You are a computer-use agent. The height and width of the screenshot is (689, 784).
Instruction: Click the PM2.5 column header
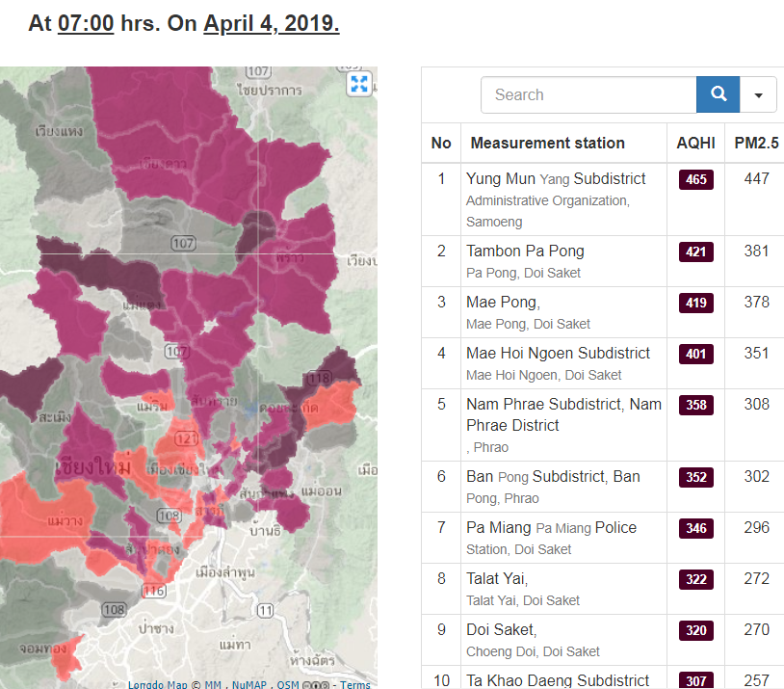click(756, 143)
